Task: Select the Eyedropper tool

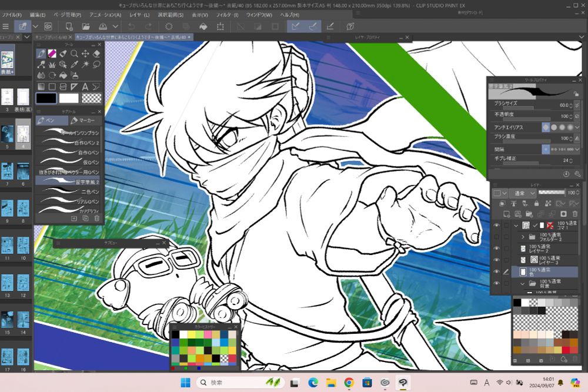Action: pyautogui.click(x=74, y=65)
